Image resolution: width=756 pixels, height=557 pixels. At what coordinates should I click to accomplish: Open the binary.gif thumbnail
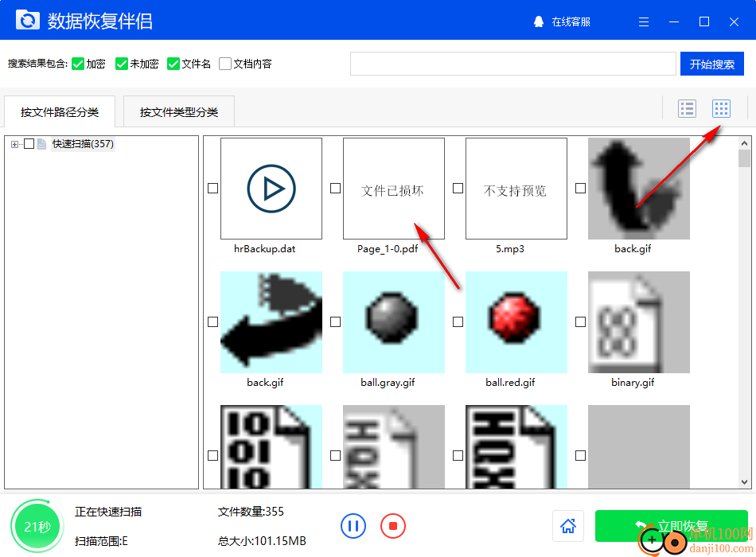(639, 322)
